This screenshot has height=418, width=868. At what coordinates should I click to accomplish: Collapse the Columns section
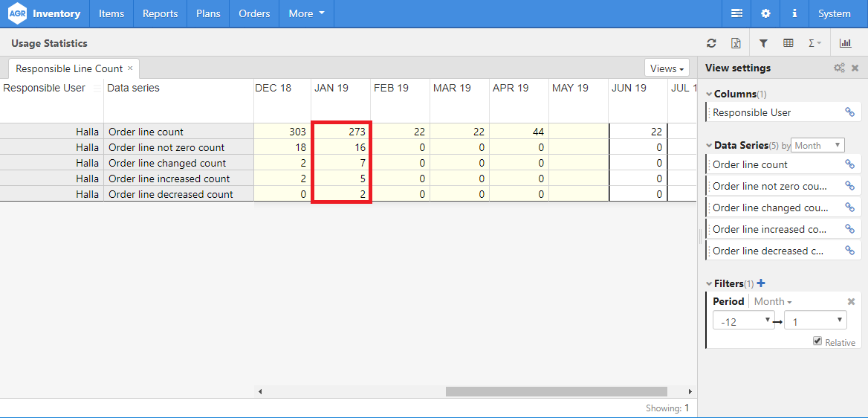(709, 94)
